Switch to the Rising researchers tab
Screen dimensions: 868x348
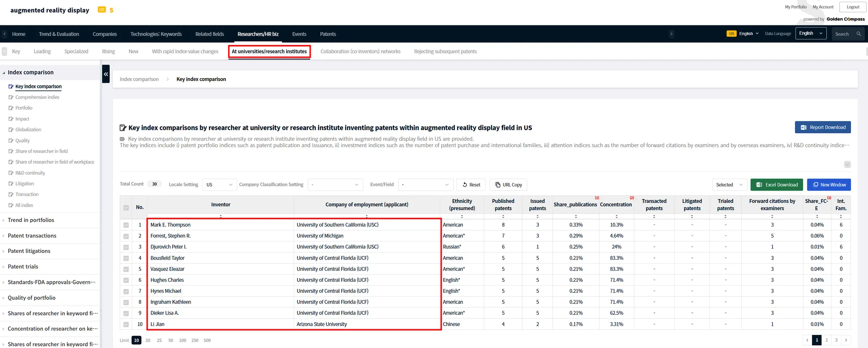108,51
